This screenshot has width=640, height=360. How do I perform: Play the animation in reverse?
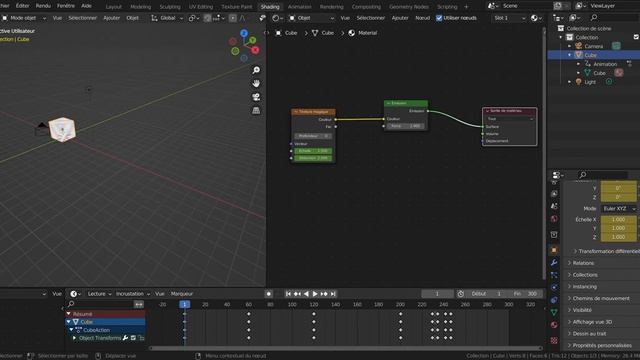306,294
